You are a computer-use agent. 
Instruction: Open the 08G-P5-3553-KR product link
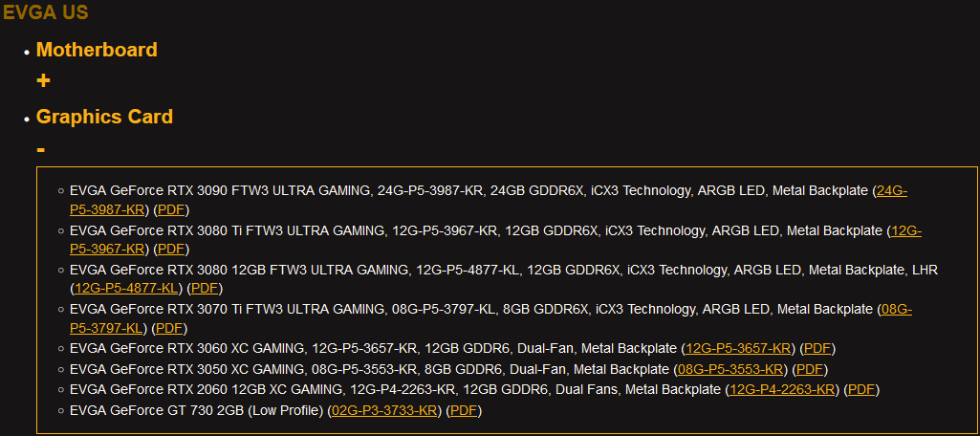(x=730, y=369)
